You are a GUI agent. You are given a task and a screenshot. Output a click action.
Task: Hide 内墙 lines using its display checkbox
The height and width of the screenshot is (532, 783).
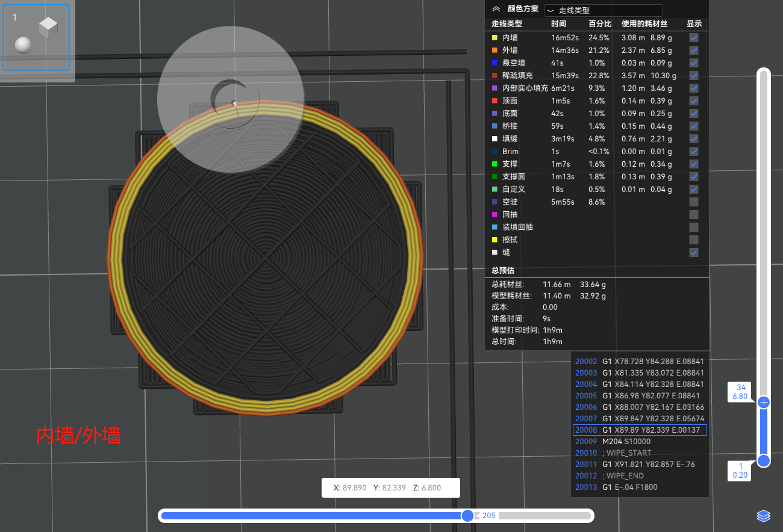(694, 38)
